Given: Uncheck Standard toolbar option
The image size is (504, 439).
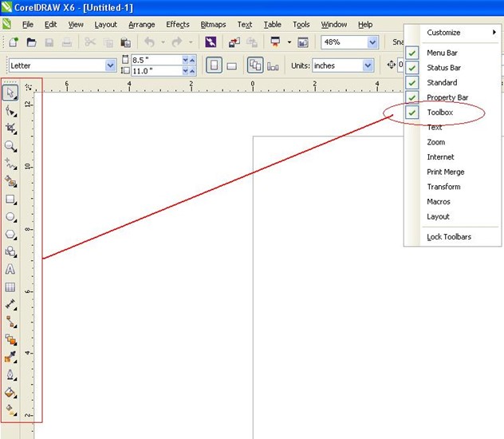Looking at the screenshot, I should tap(412, 83).
